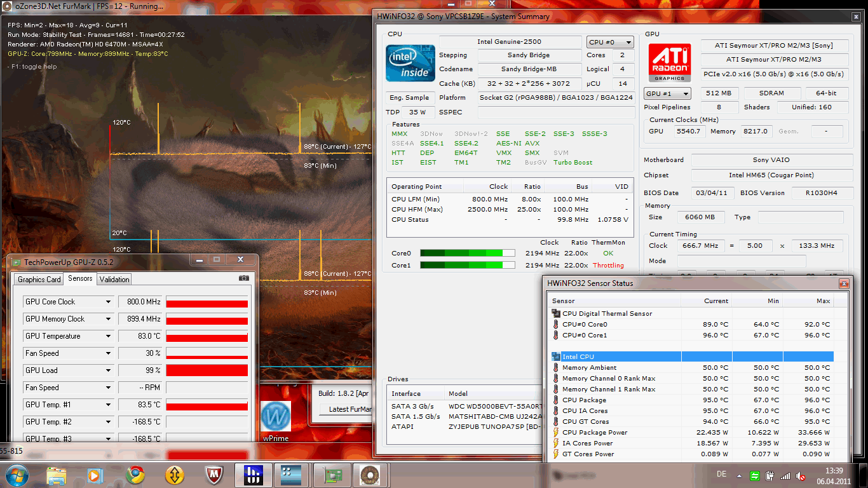Close the HWiNFO32 Sensor Status window
The width and height of the screenshot is (868, 488).
tap(844, 283)
